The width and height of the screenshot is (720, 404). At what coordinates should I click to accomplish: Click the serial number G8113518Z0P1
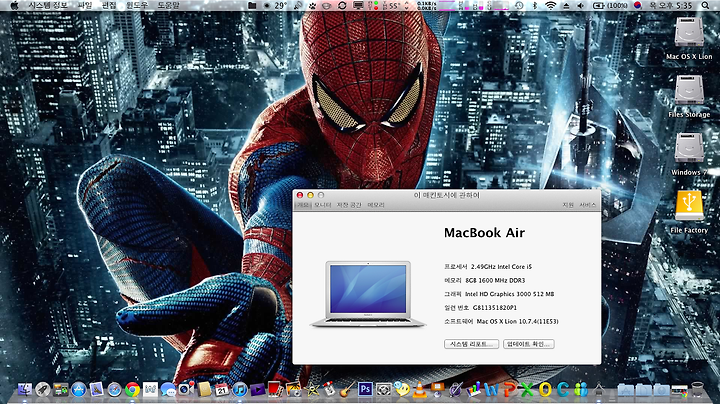[x=495, y=308]
